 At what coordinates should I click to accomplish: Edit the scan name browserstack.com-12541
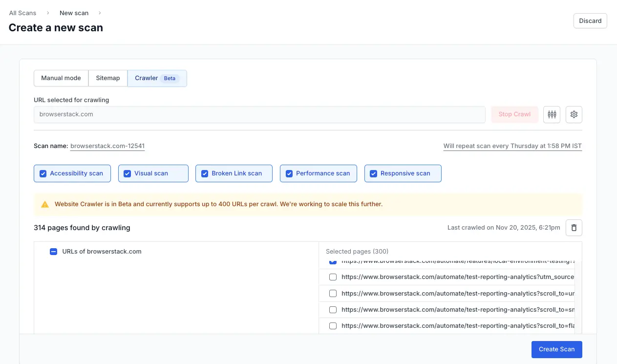(x=107, y=146)
